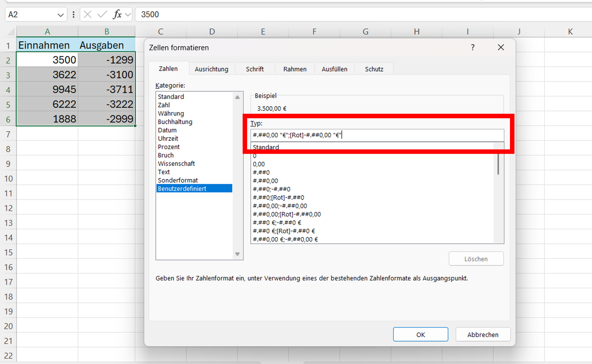Select the Währung category

point(171,113)
